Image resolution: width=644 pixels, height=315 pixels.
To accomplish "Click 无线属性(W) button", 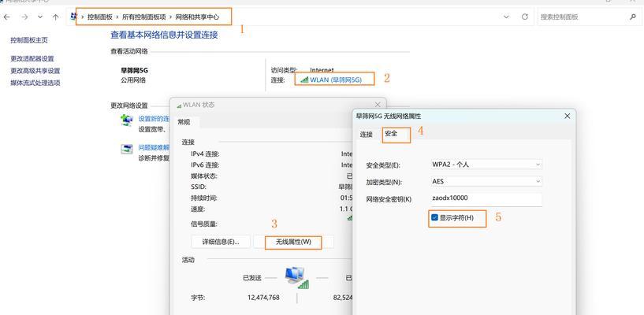I will (x=293, y=242).
